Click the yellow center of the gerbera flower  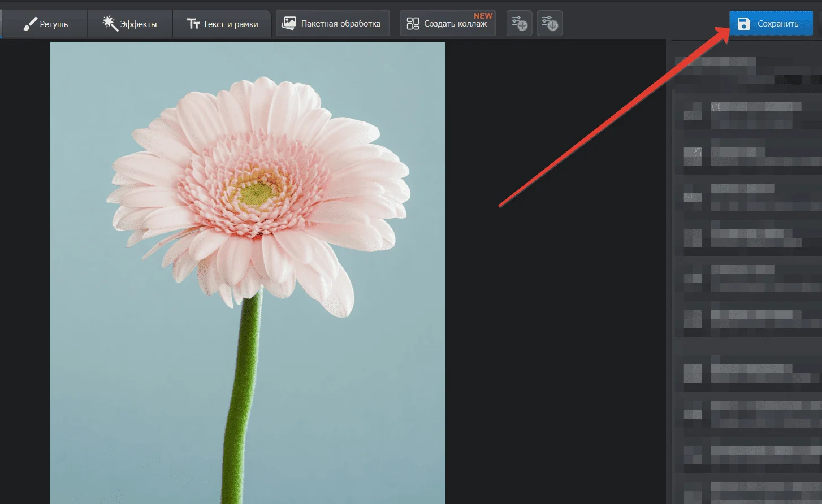click(257, 193)
